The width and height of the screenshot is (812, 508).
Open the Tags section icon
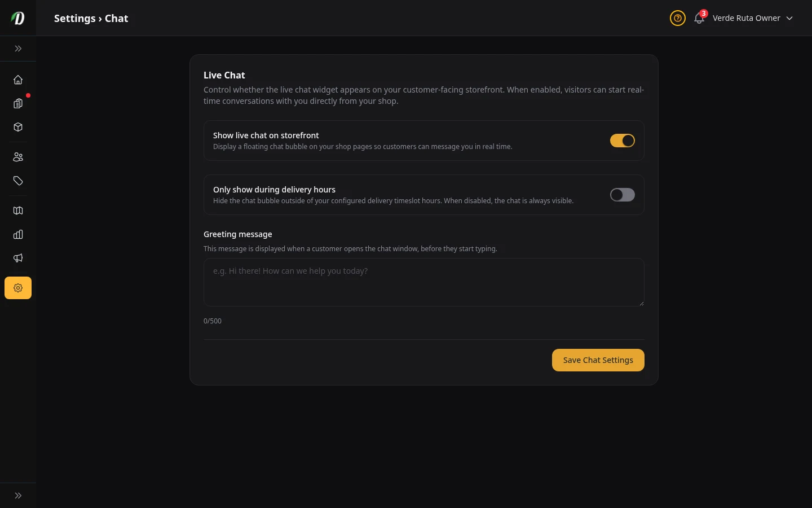pyautogui.click(x=18, y=181)
